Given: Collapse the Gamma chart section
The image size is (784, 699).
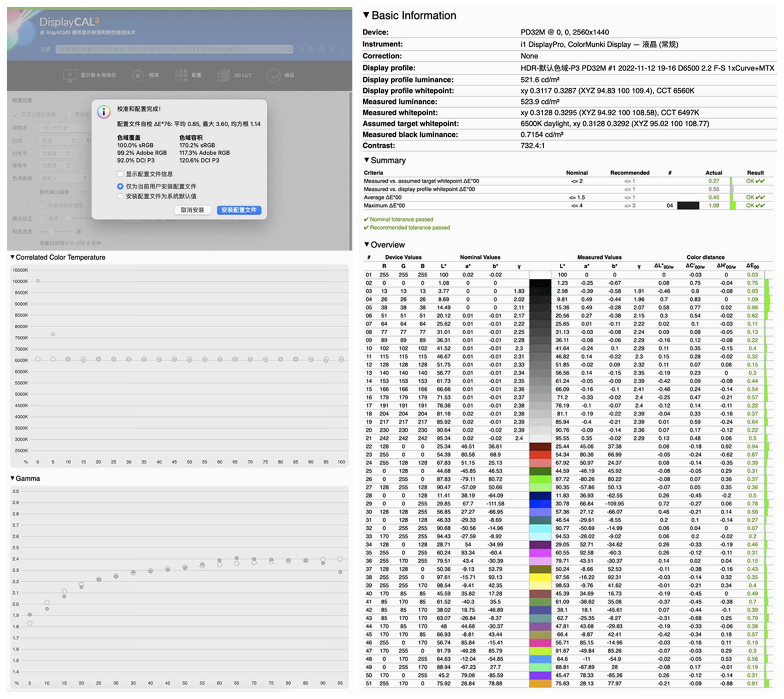Looking at the screenshot, I should tap(12, 478).
